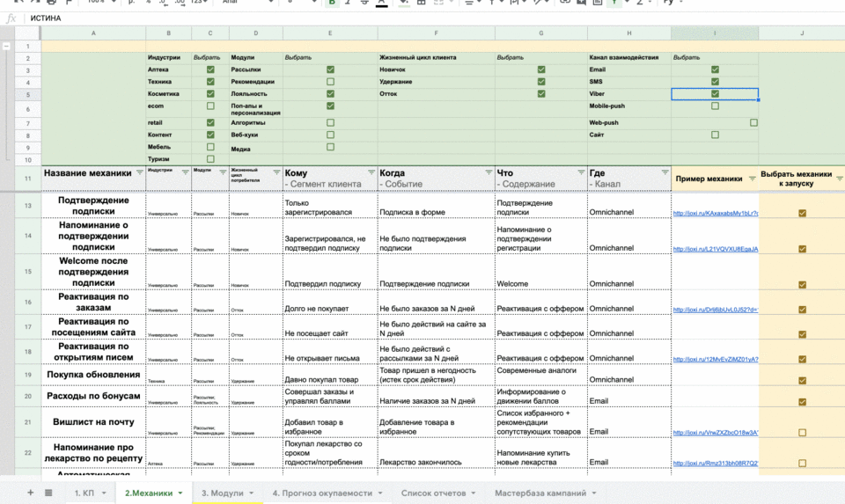Toggle Viber channel checkbox

click(x=715, y=94)
